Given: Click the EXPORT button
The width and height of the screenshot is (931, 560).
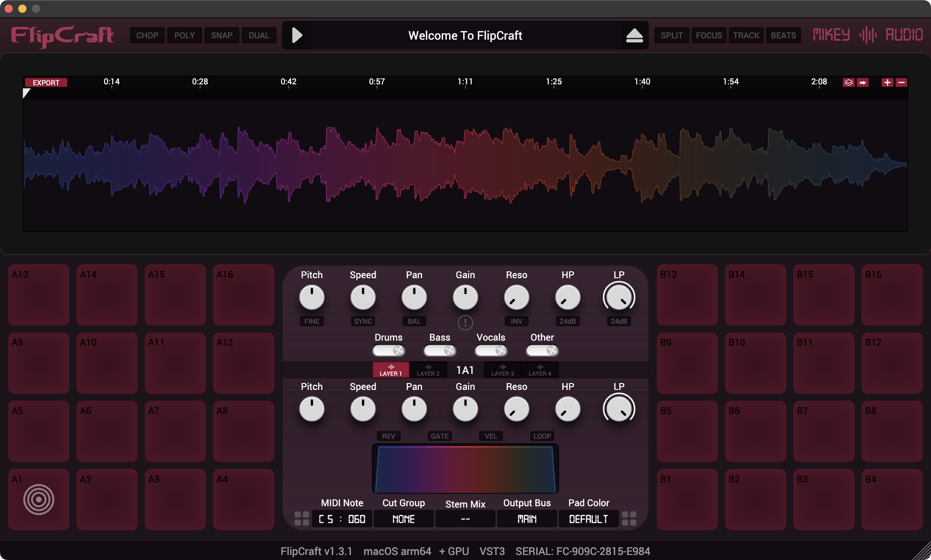Looking at the screenshot, I should click(46, 83).
